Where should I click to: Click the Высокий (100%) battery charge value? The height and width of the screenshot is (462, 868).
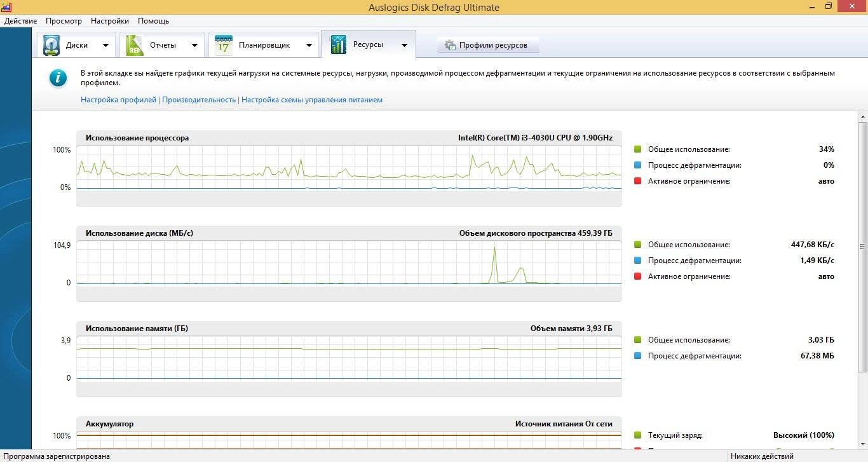(x=803, y=435)
